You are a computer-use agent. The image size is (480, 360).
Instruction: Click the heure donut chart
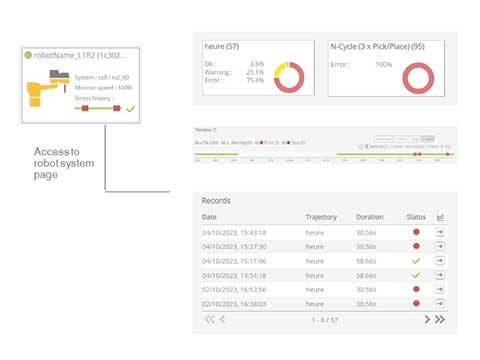point(289,77)
